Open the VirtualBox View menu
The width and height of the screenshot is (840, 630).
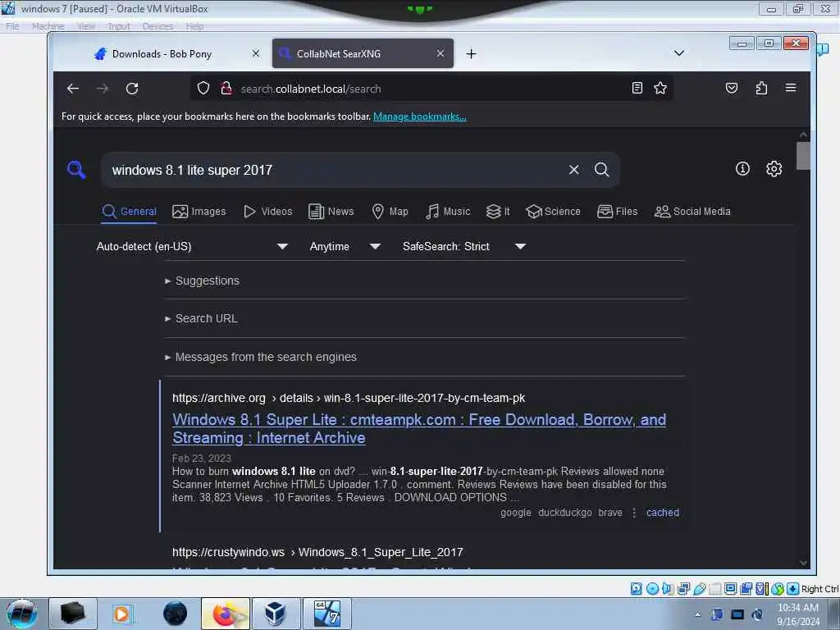(x=85, y=26)
